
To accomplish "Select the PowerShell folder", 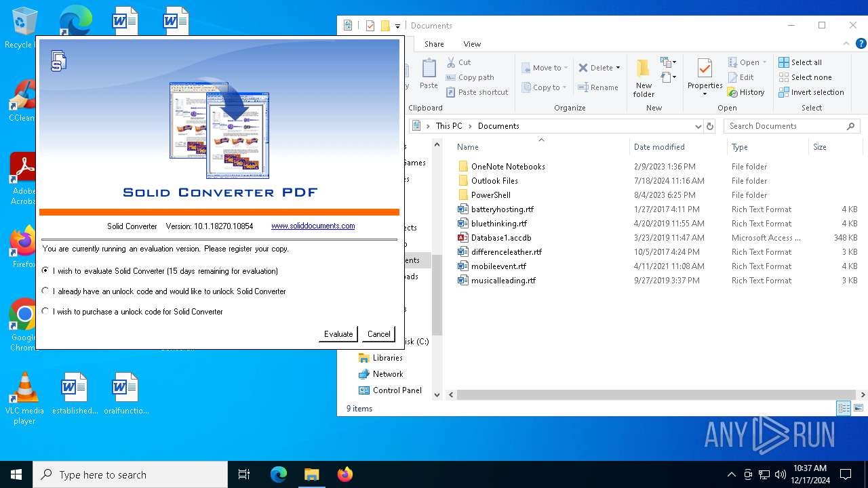I will [x=490, y=195].
